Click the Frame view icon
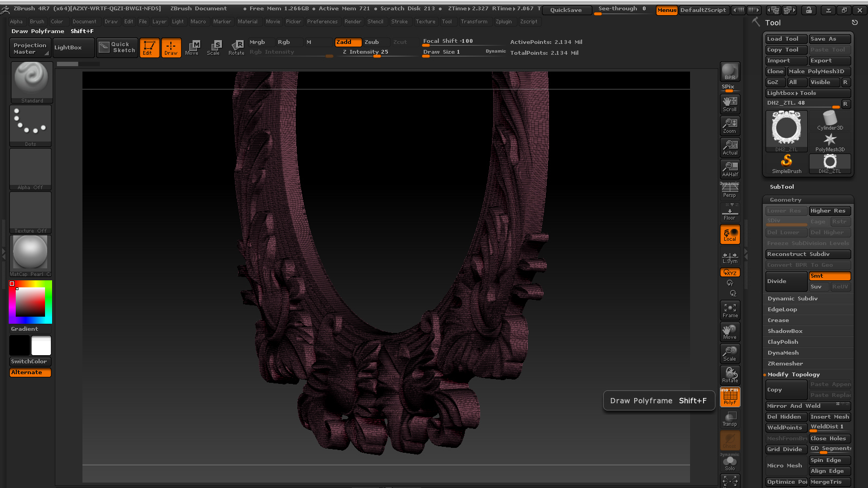This screenshot has height=488, width=868. click(730, 310)
